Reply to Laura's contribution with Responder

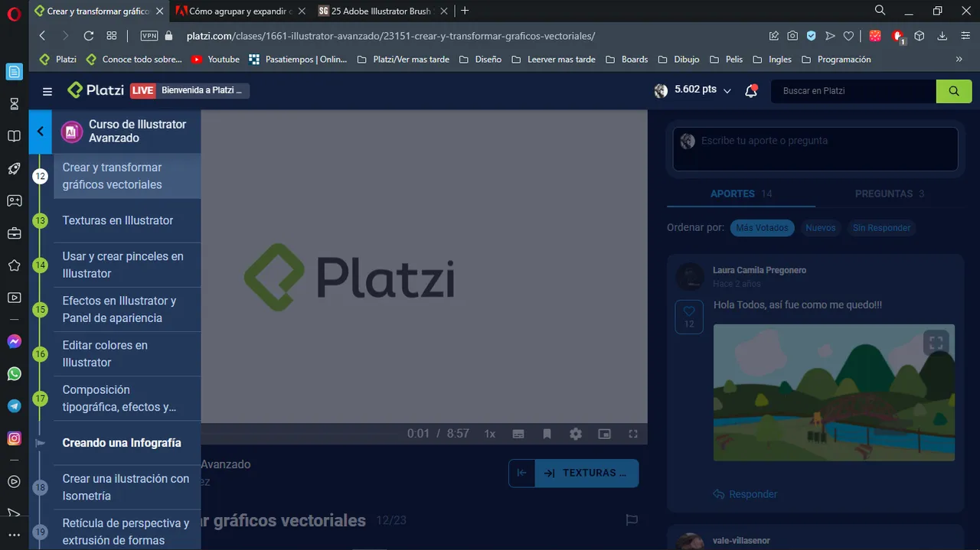coord(745,494)
